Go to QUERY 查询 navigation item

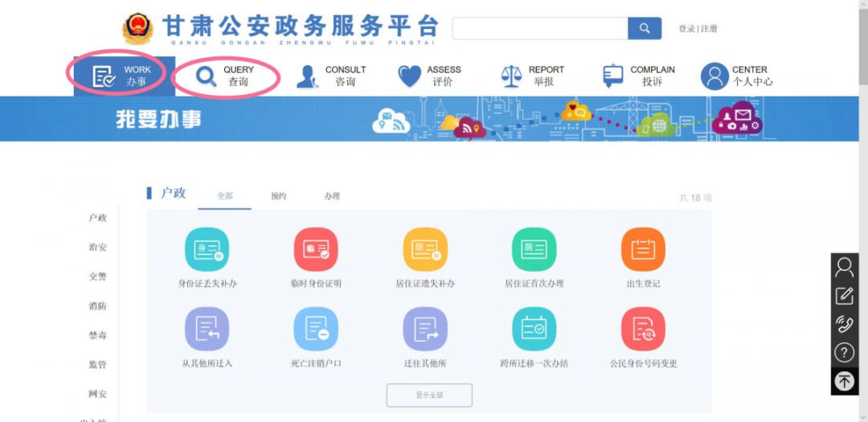225,76
